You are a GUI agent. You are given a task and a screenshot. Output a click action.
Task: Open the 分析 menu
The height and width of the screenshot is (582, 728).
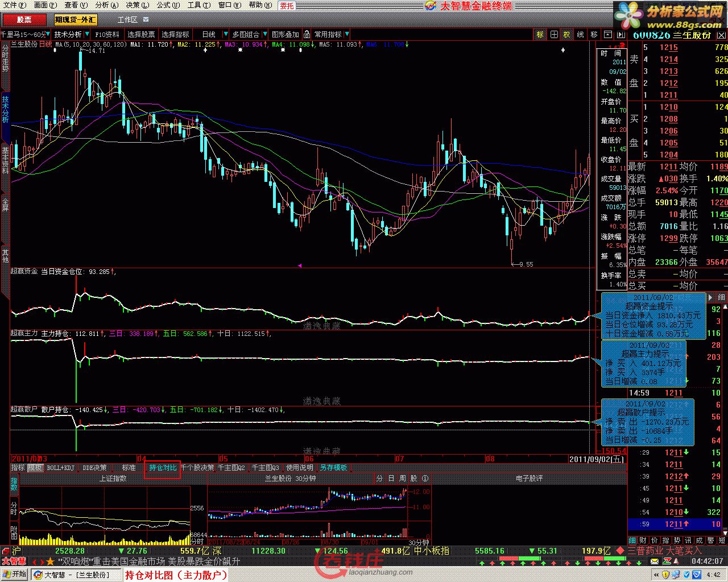(106, 5)
